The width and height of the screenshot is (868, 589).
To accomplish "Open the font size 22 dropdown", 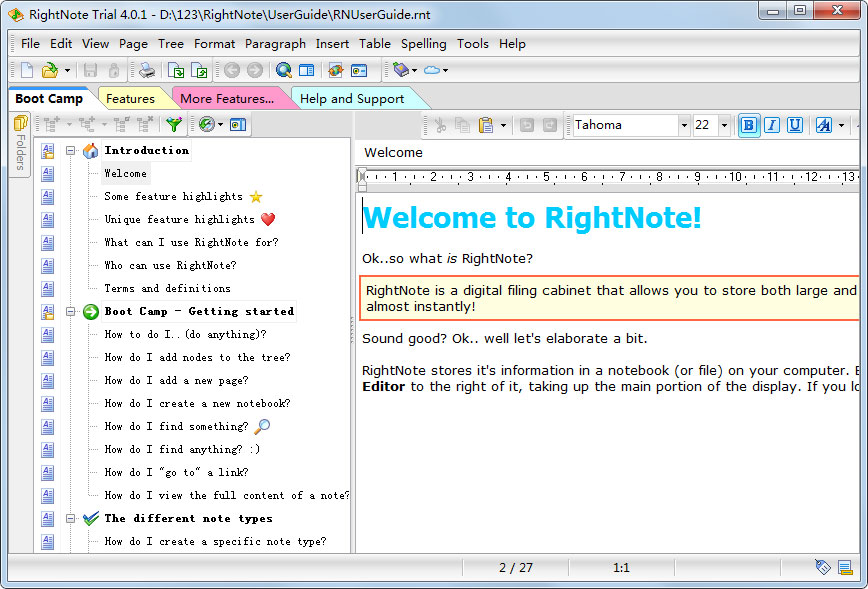I will coord(724,125).
